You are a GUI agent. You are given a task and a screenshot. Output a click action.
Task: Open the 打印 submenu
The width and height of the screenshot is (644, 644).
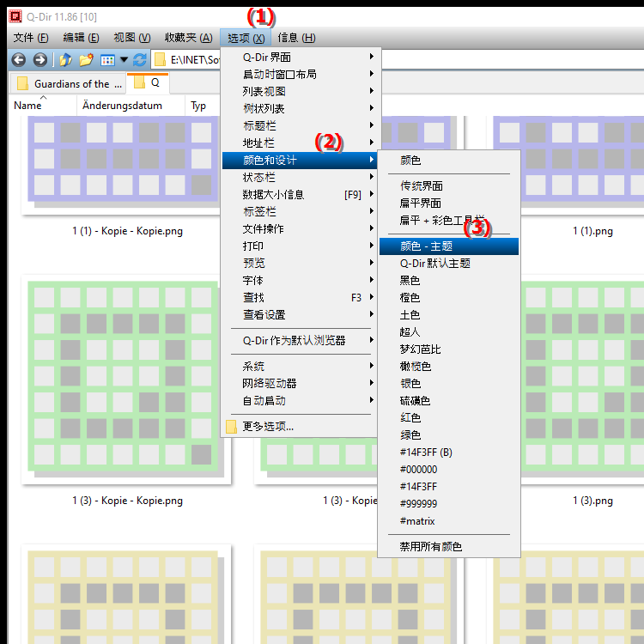tap(300, 246)
